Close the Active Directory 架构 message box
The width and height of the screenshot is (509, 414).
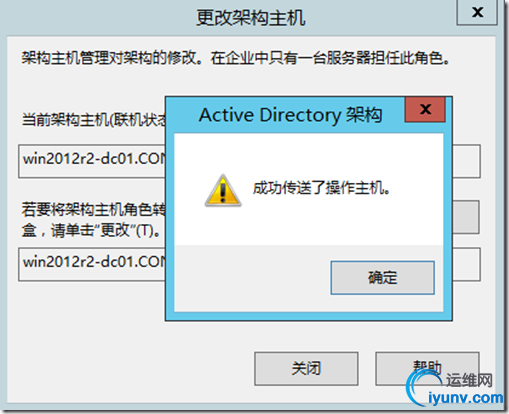[x=425, y=110]
